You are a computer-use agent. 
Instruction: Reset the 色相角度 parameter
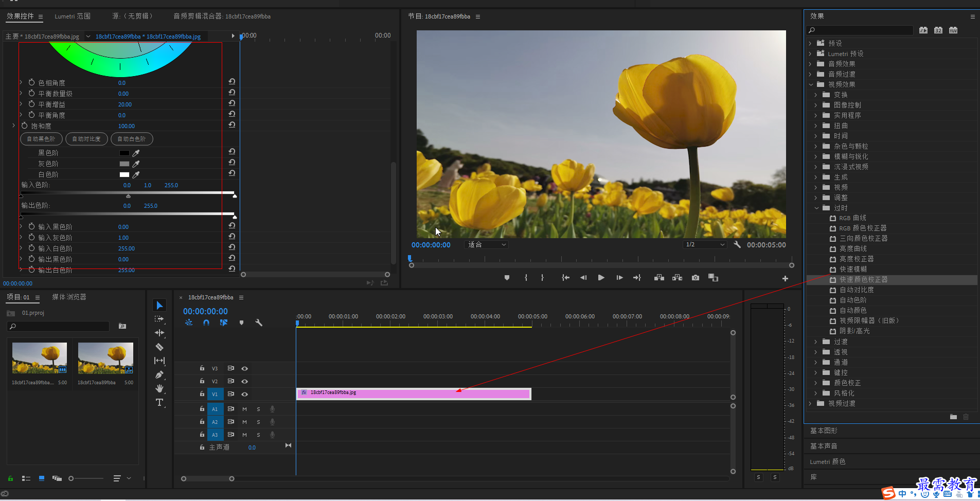(232, 82)
